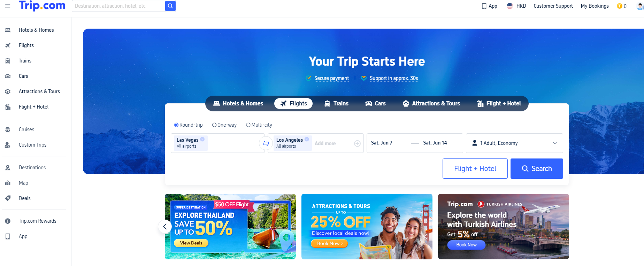The width and height of the screenshot is (644, 266).
Task: Click the Deals tag icon in sidebar
Action: tap(8, 198)
